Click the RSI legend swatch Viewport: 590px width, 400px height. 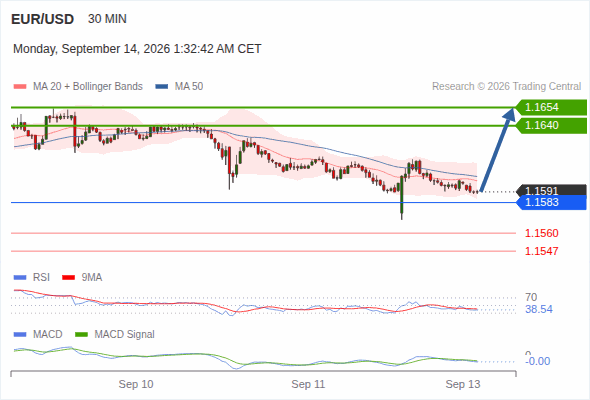tap(20, 278)
